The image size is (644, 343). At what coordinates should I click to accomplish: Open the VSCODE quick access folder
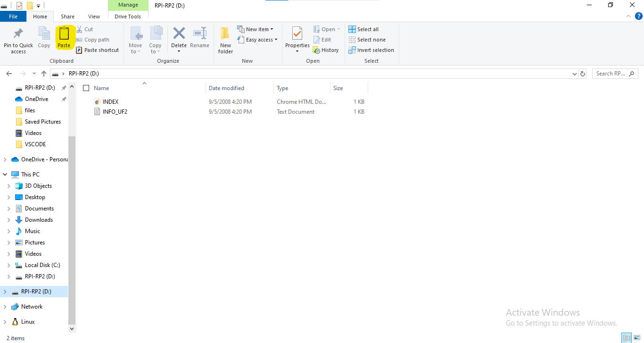pos(35,144)
